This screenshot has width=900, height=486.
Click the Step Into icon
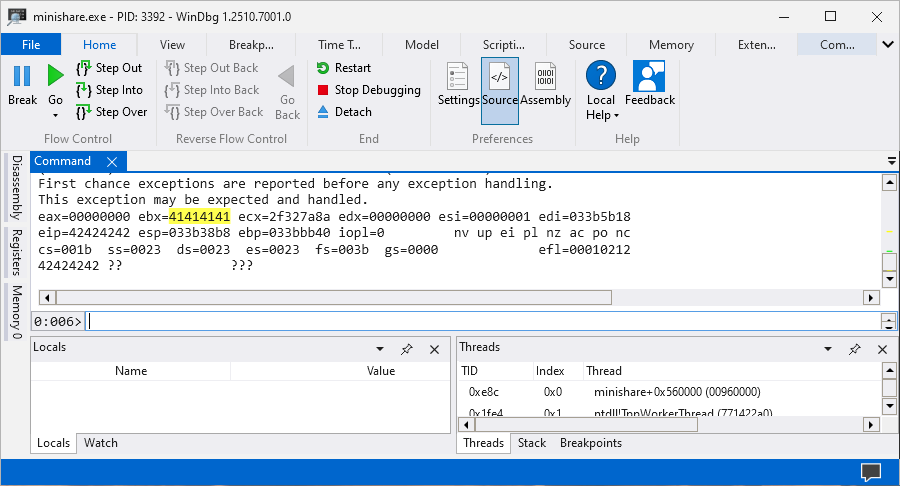point(84,90)
